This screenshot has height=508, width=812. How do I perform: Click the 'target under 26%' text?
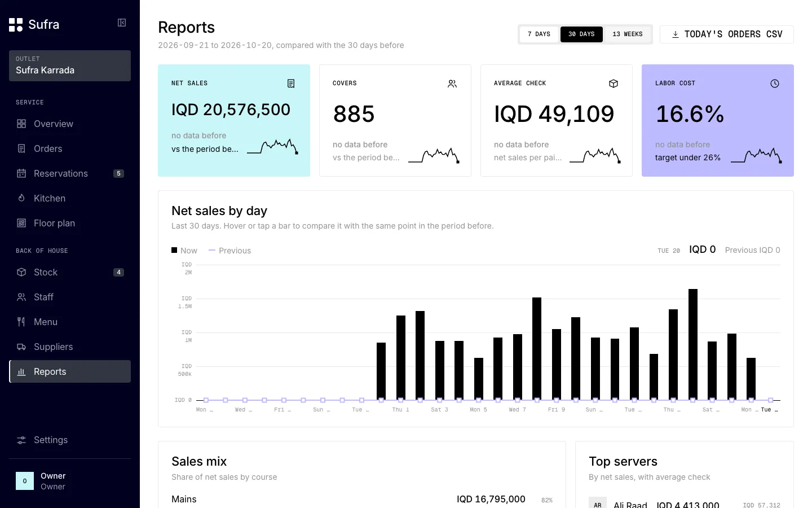pos(688,157)
